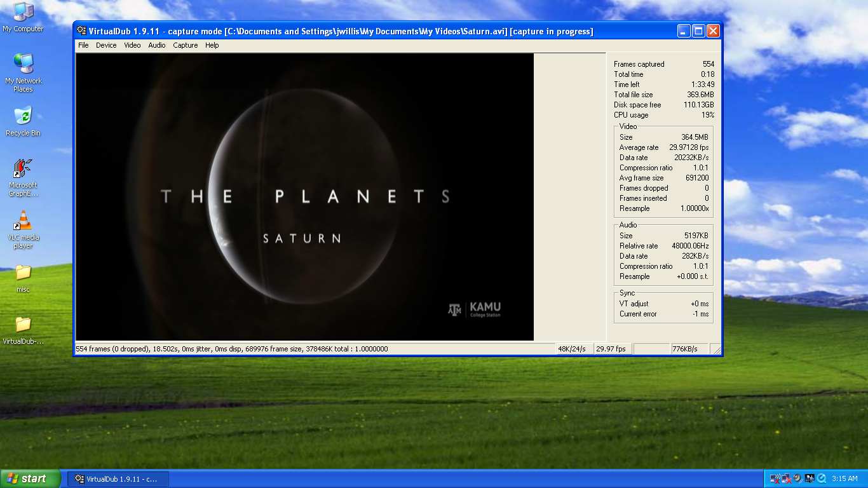Viewport: 868px width, 488px height.
Task: Click the VirtualDub window title bar text
Action: [341, 31]
